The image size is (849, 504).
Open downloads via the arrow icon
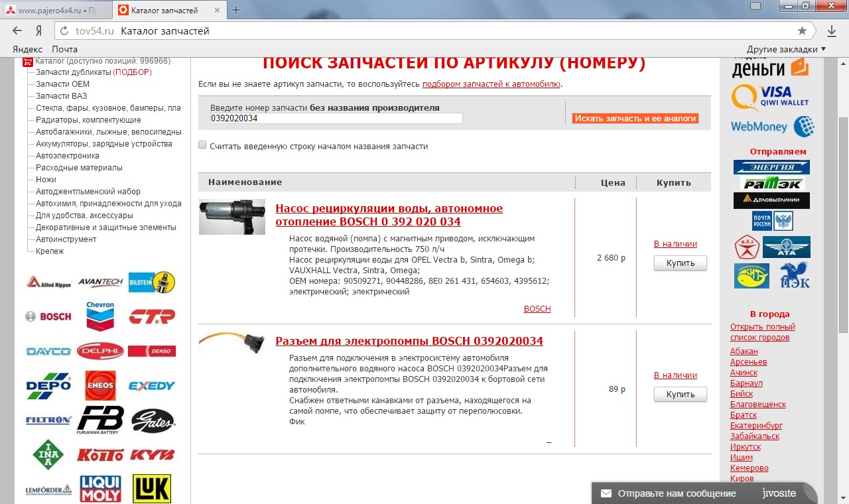pyautogui.click(x=831, y=31)
